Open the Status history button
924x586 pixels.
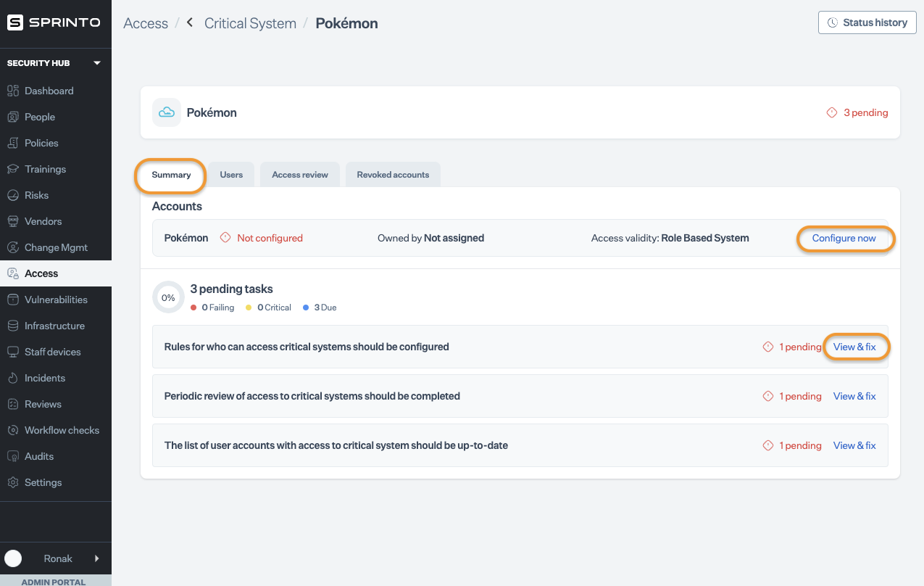click(x=867, y=22)
